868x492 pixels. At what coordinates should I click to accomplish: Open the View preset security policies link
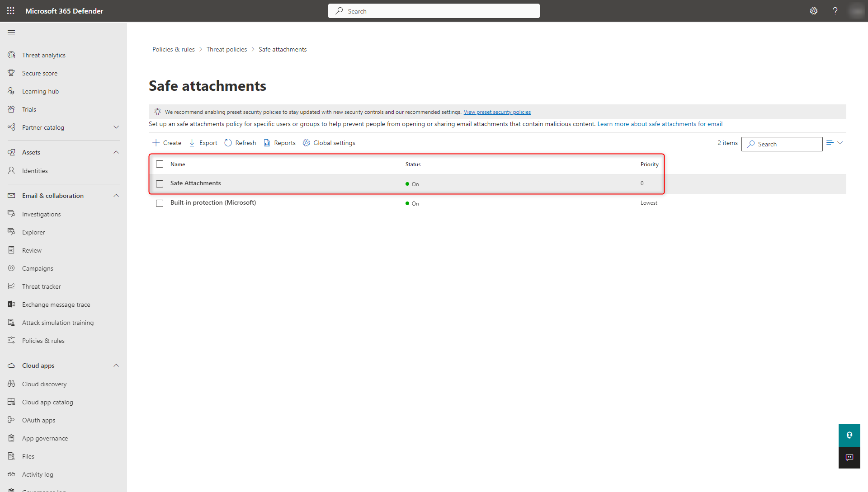[497, 112]
